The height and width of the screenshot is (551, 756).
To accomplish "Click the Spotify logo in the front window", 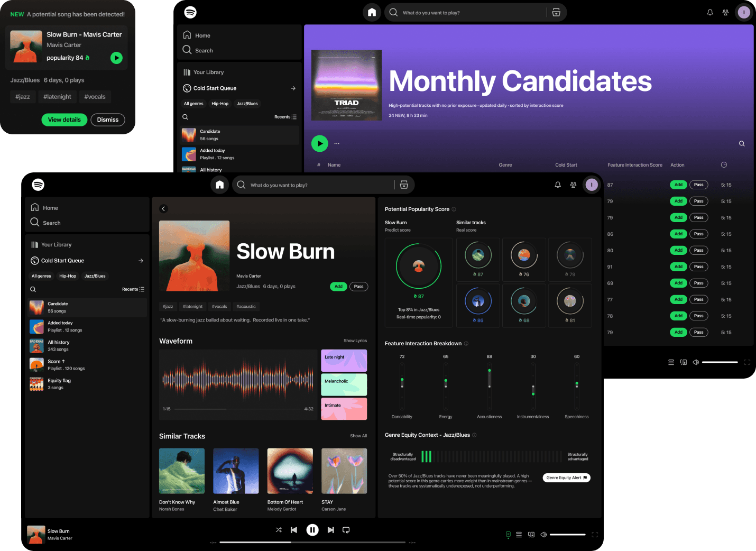I will [38, 185].
